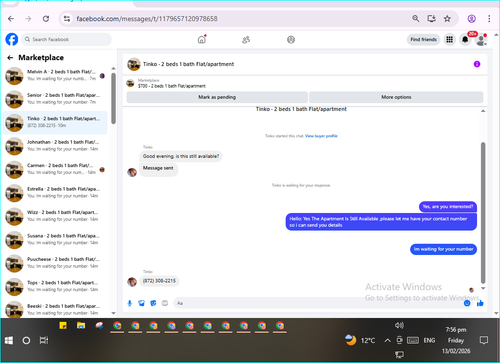Screen dimensions: 500x363
Task: Click the chat scrollbar down arrow
Action: [483, 288]
